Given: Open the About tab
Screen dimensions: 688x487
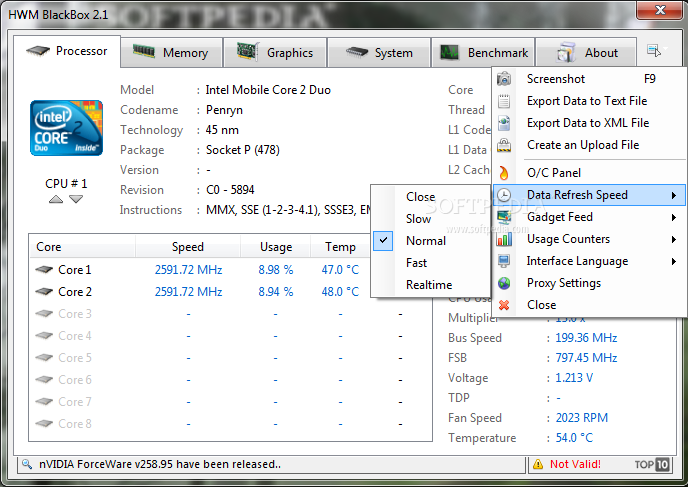Looking at the screenshot, I should (x=586, y=53).
